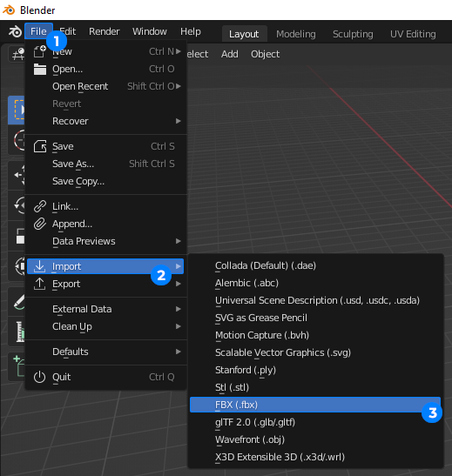Open the Window menu
Viewport: 452px width, 476px height.
pyautogui.click(x=150, y=31)
